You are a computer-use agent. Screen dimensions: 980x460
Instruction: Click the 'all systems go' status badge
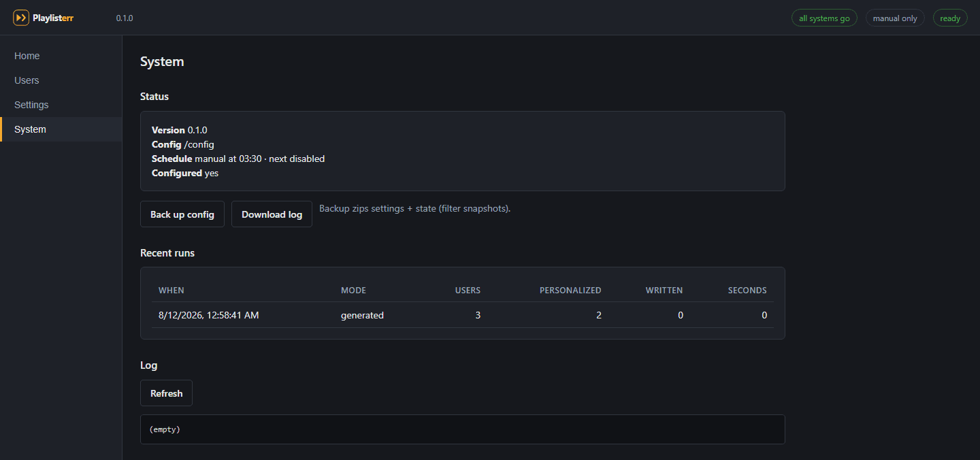824,18
